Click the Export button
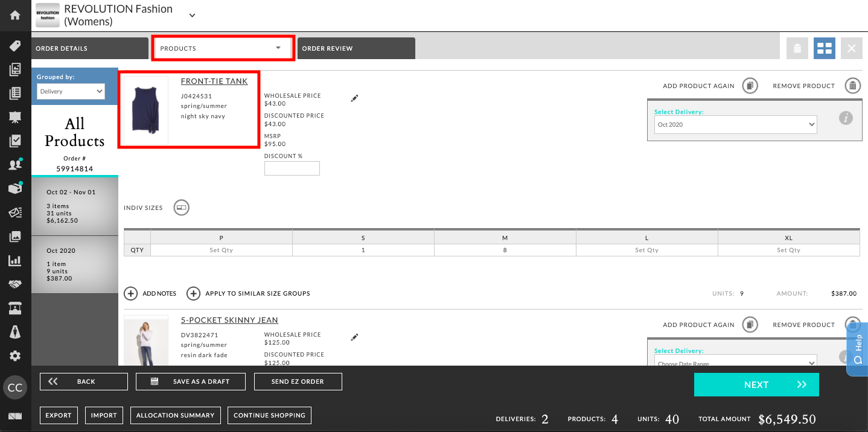Screen dimensions: 868x432 (59, 415)
